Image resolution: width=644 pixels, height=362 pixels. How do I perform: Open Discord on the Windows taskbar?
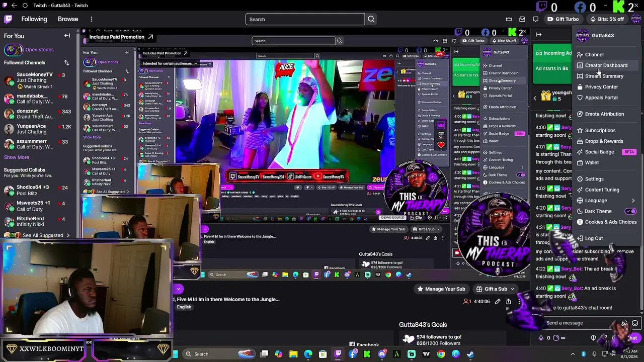[382, 354]
